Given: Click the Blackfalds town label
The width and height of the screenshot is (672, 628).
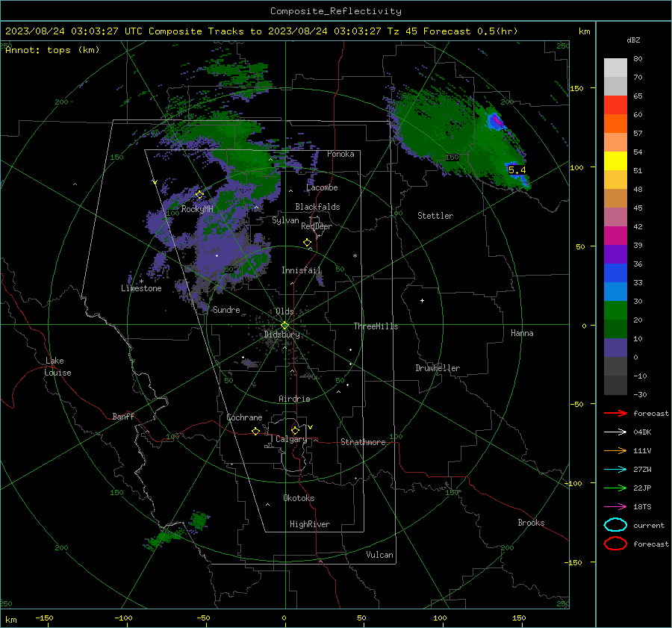Looking at the screenshot, I should pyautogui.click(x=317, y=207).
